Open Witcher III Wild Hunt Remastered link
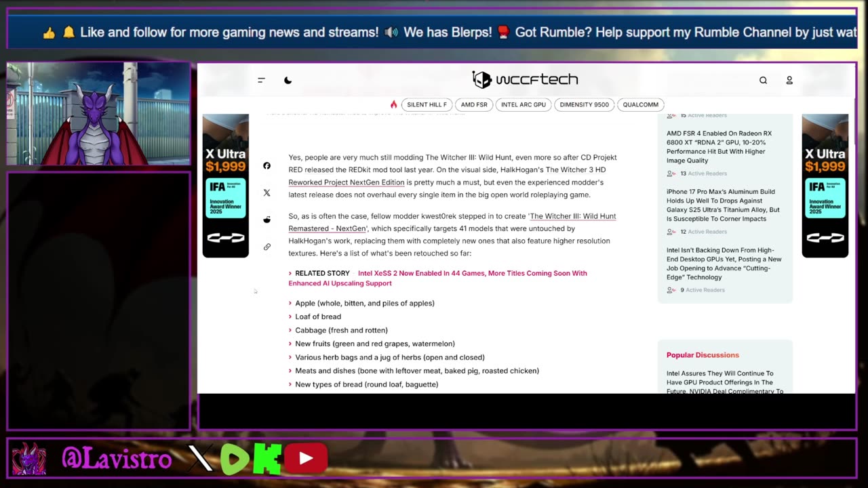The image size is (868, 488). coord(452,222)
